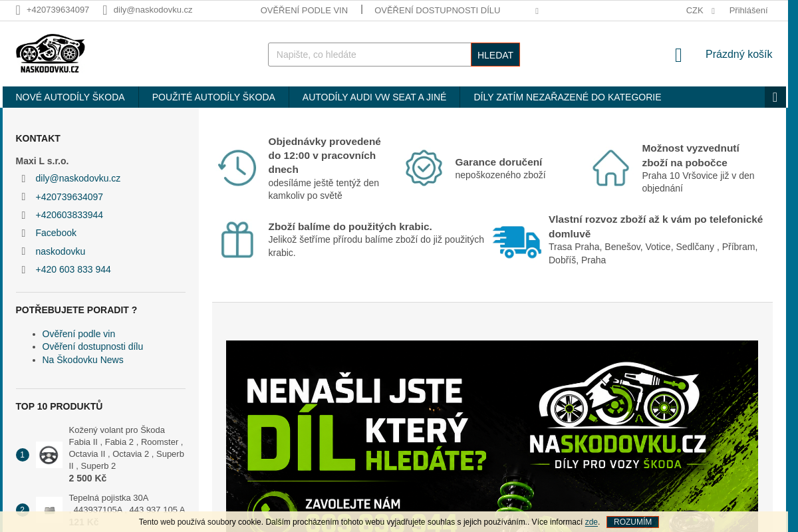The width and height of the screenshot is (798, 532).
Task: Click sidebar phone +420 603 833 944
Action: (x=73, y=269)
